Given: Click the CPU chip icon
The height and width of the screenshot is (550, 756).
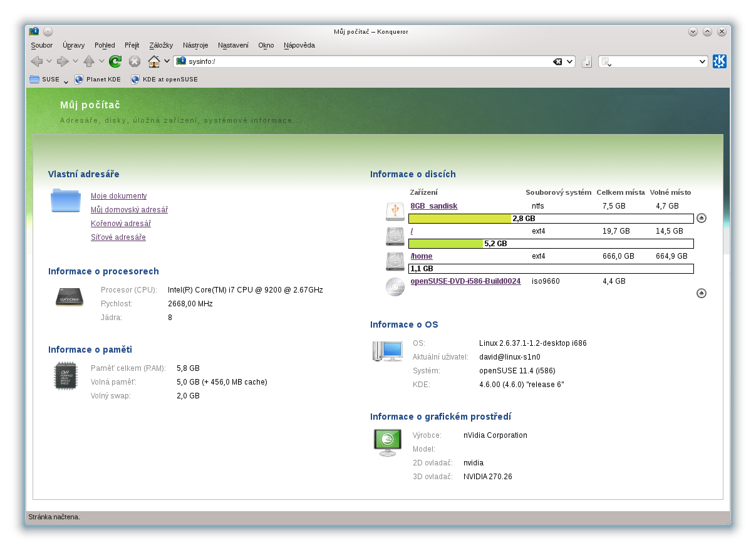Looking at the screenshot, I should click(70, 297).
